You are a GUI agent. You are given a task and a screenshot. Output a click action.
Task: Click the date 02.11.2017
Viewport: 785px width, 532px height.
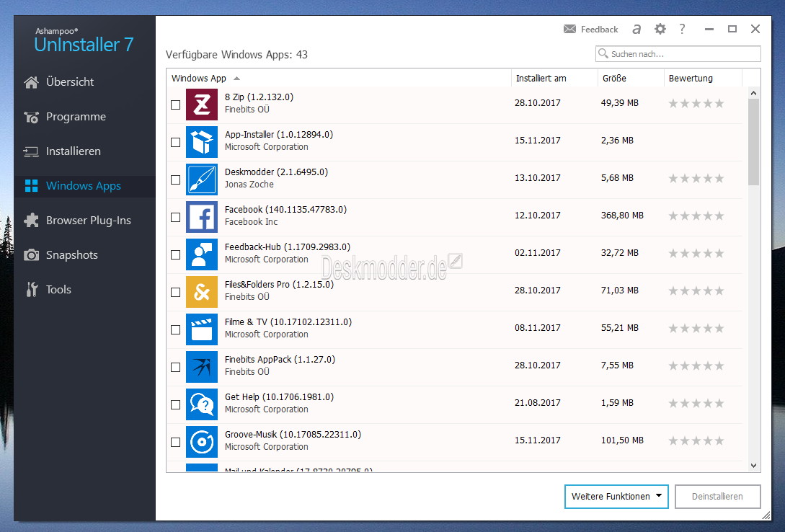[537, 253]
